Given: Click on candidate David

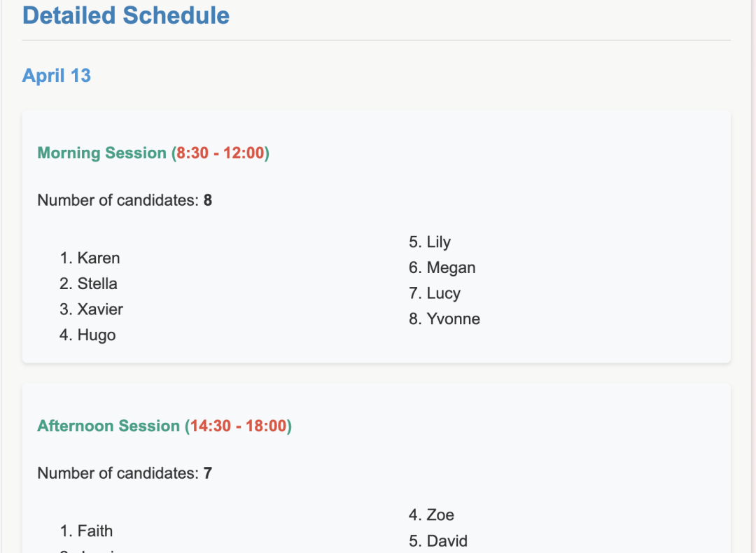Looking at the screenshot, I should click(447, 541).
